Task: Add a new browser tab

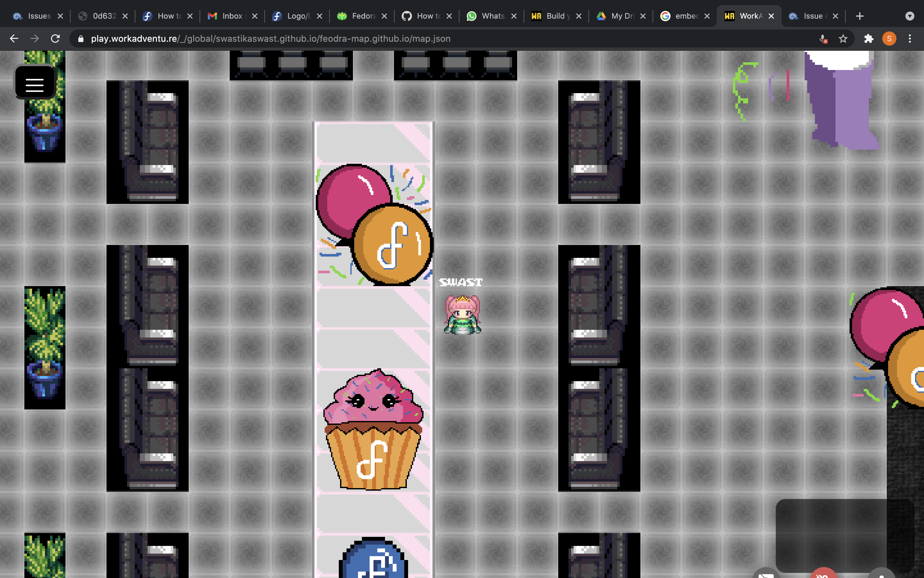Action: coord(860,16)
